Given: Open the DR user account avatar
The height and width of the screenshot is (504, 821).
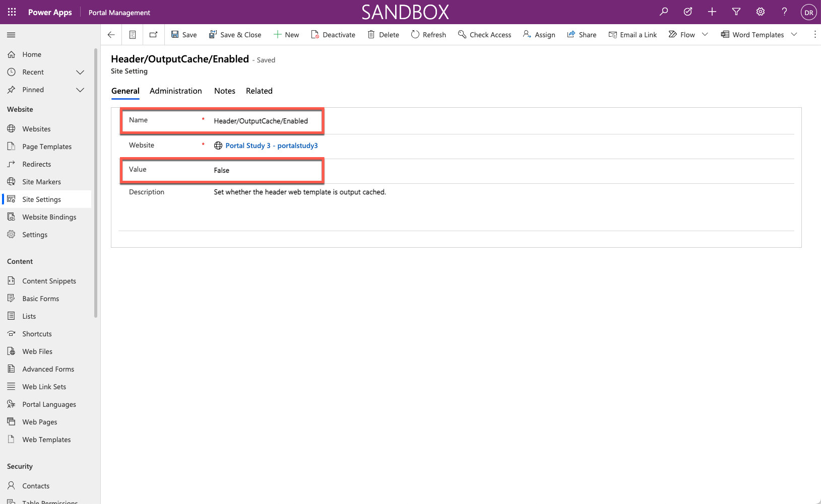Looking at the screenshot, I should click(808, 12).
